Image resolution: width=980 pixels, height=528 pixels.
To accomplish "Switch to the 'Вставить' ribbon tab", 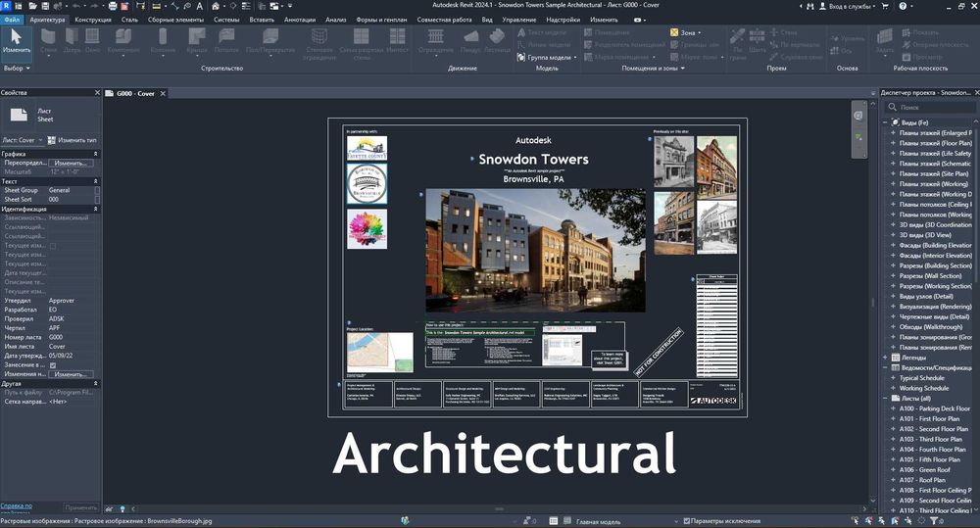I will 262,20.
